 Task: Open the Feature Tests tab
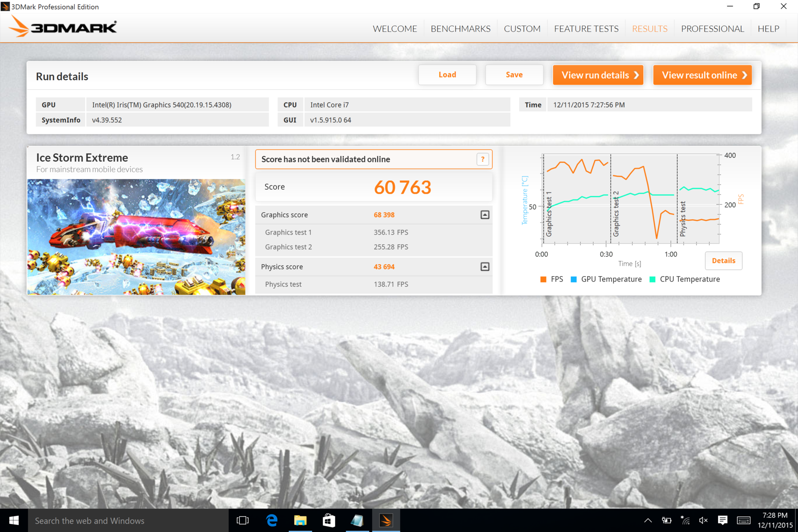586,29
